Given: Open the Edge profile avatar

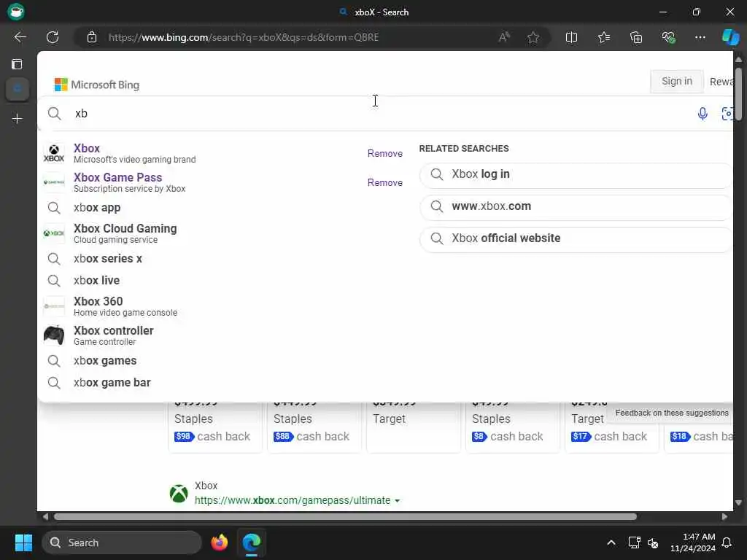Looking at the screenshot, I should (16, 12).
